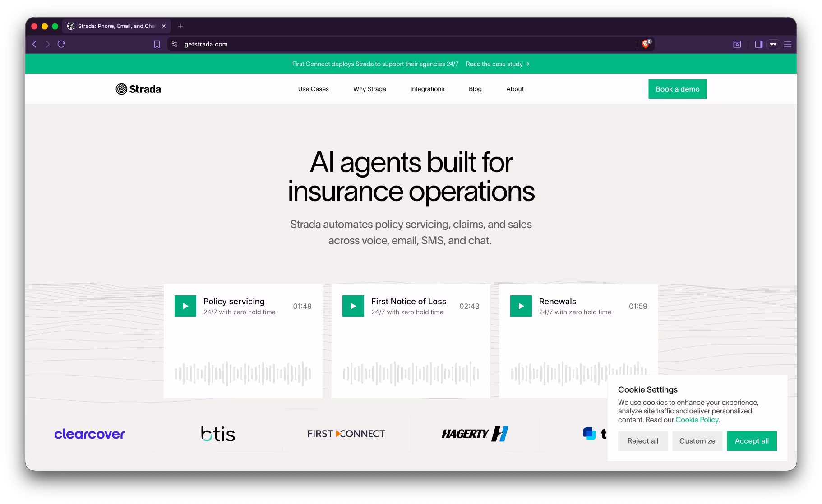This screenshot has width=822, height=504.
Task: Play the Policy servicing audio
Action: [185, 306]
